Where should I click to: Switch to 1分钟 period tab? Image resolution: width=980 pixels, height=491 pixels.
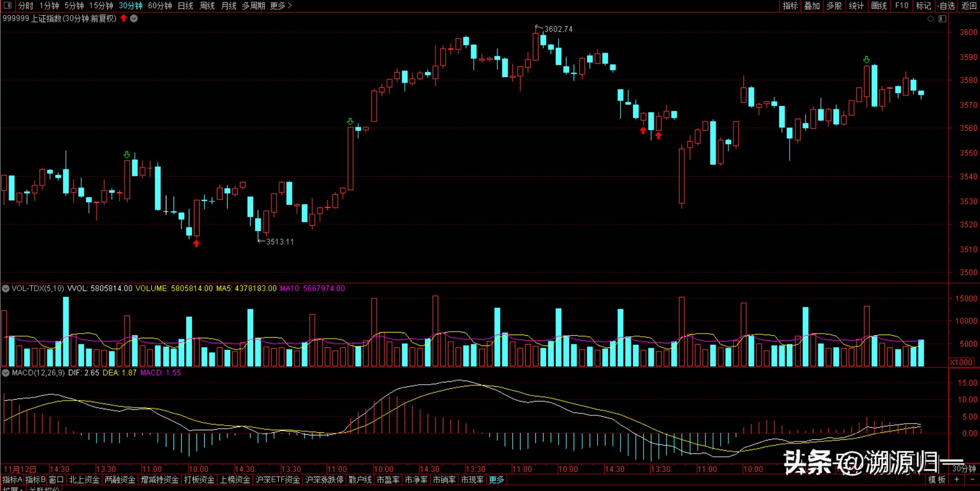coord(49,6)
